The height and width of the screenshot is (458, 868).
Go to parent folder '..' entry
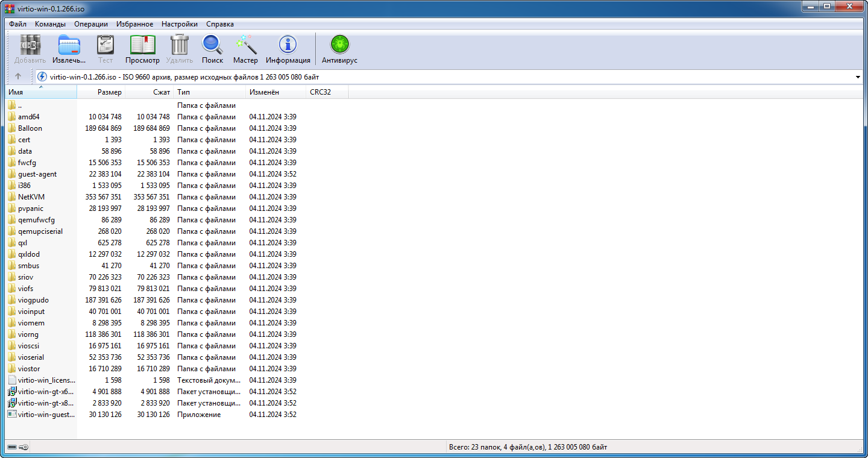point(20,105)
